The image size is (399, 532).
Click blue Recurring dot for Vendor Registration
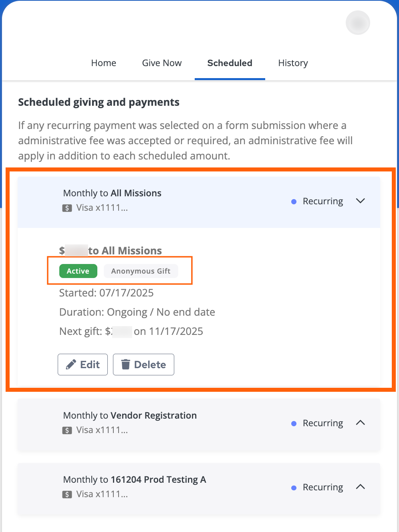click(294, 423)
